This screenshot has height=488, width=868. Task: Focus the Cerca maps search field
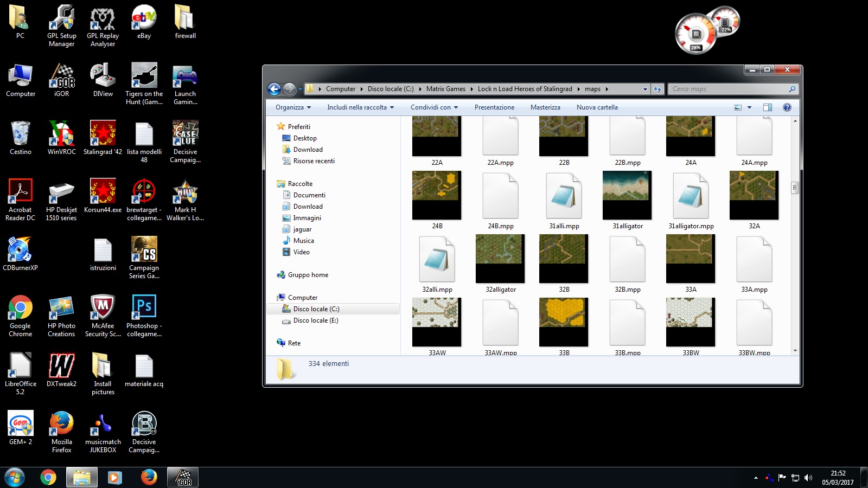click(733, 89)
